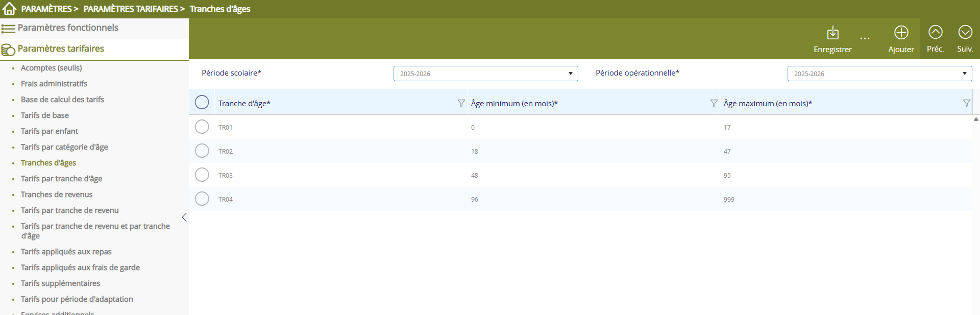980x315 pixels.
Task: Click PARAMÈTRES TARIFAIRES breadcrumb link
Action: pyautogui.click(x=131, y=9)
